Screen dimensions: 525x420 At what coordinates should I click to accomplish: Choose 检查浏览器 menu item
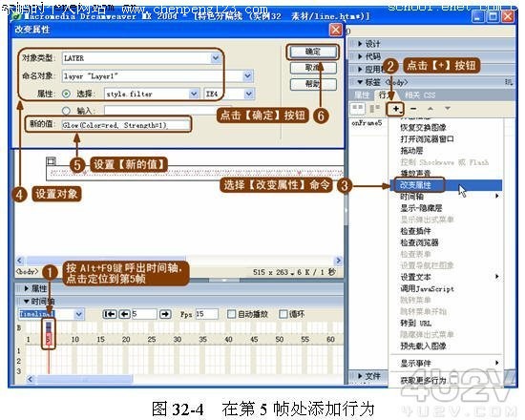[x=420, y=242]
